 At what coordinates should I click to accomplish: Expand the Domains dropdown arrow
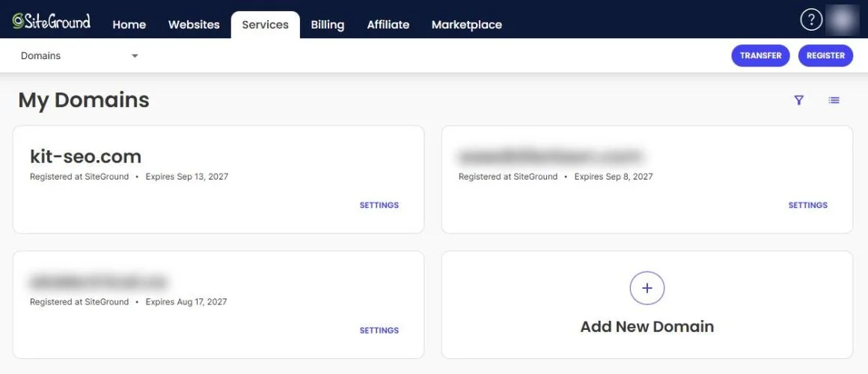(x=135, y=56)
